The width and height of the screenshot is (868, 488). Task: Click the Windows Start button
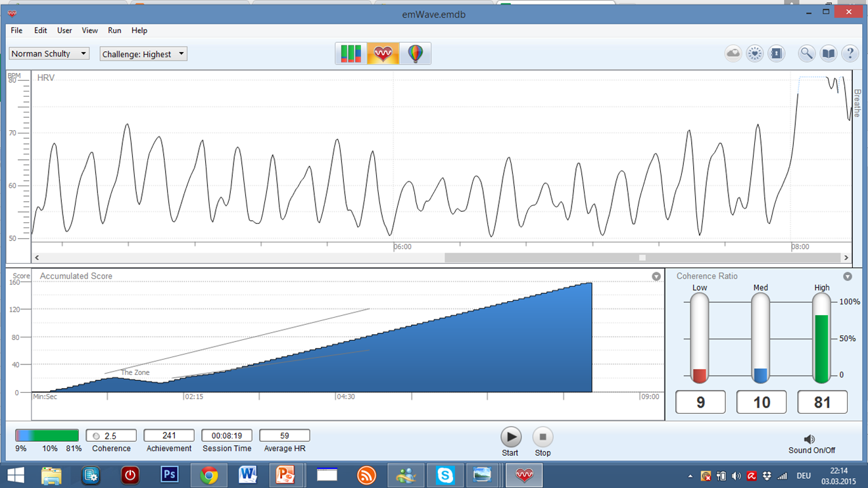point(16,475)
